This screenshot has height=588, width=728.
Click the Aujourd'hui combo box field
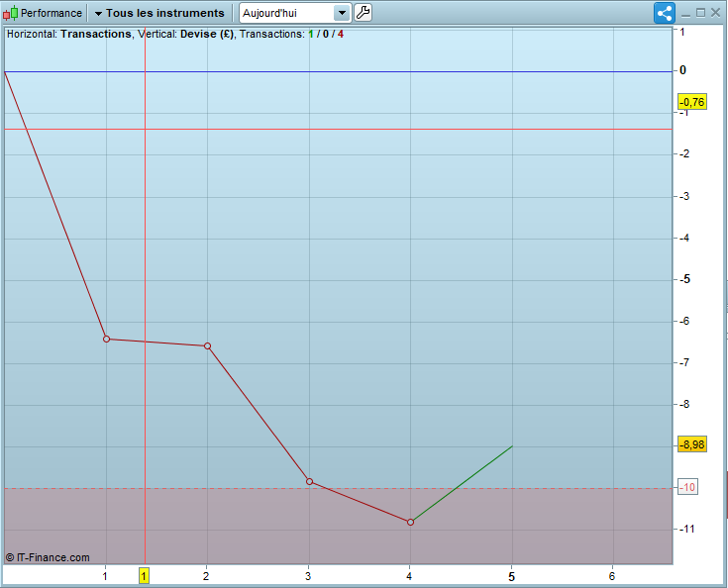point(295,13)
